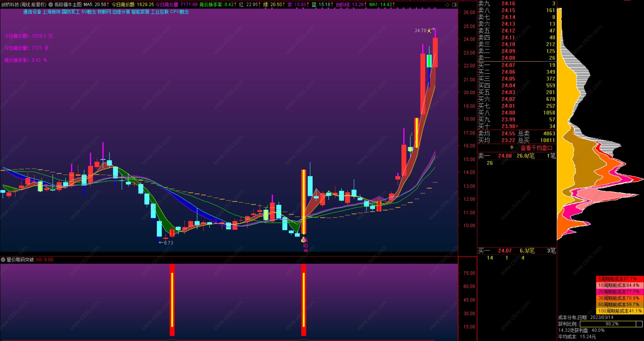Click lightning bolt icon beside 查看千档盘口
Viewport: 644px width, 341px height.
[512, 148]
